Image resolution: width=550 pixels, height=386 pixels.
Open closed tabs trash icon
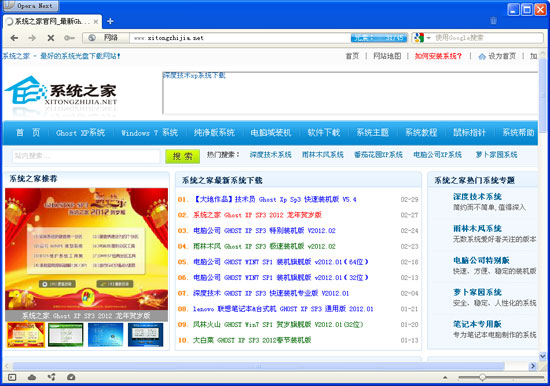point(493,21)
